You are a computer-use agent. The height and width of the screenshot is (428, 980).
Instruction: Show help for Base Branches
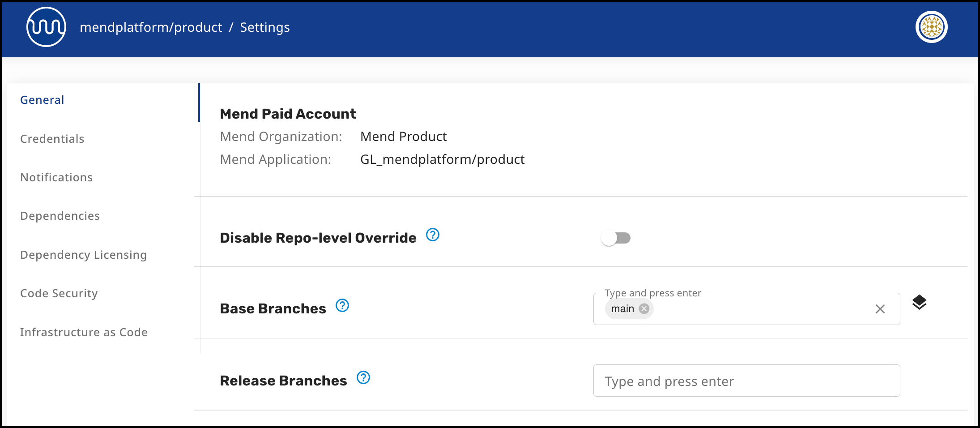[x=342, y=305]
